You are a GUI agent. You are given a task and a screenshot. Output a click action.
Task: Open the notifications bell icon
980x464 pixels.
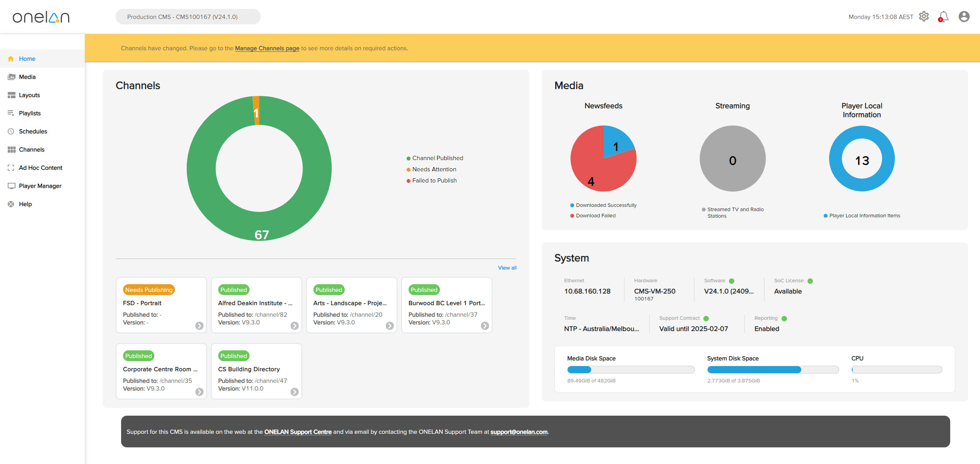coord(944,17)
